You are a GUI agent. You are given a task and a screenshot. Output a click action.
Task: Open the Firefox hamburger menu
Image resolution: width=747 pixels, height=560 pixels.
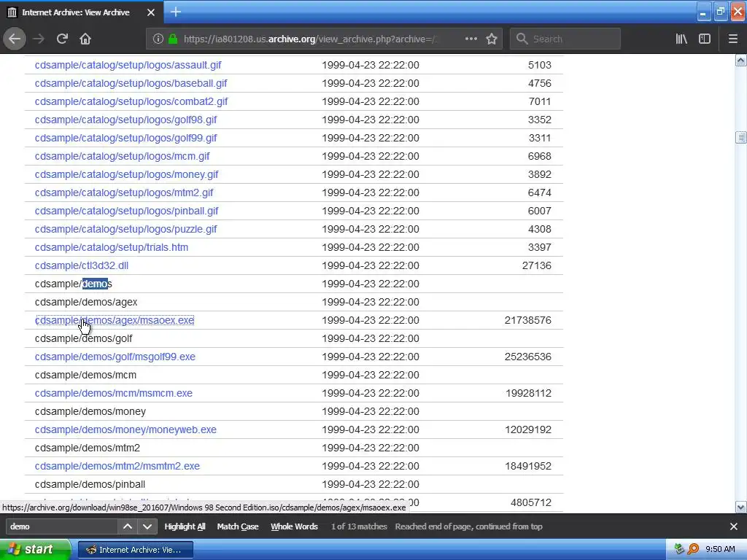(732, 39)
